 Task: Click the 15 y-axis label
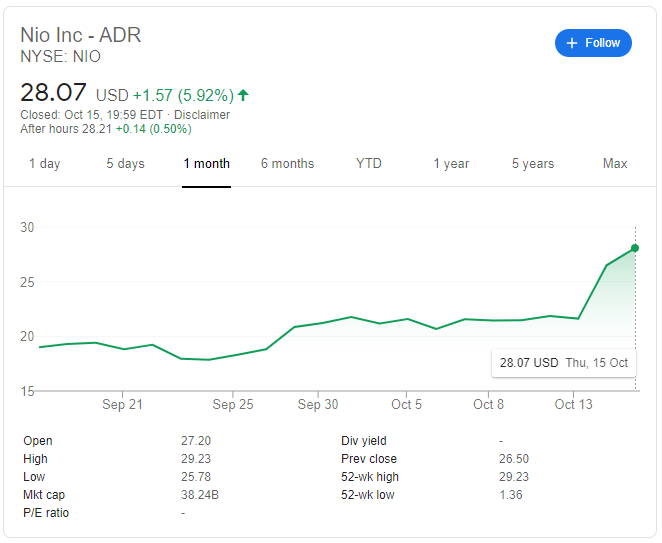(x=27, y=391)
